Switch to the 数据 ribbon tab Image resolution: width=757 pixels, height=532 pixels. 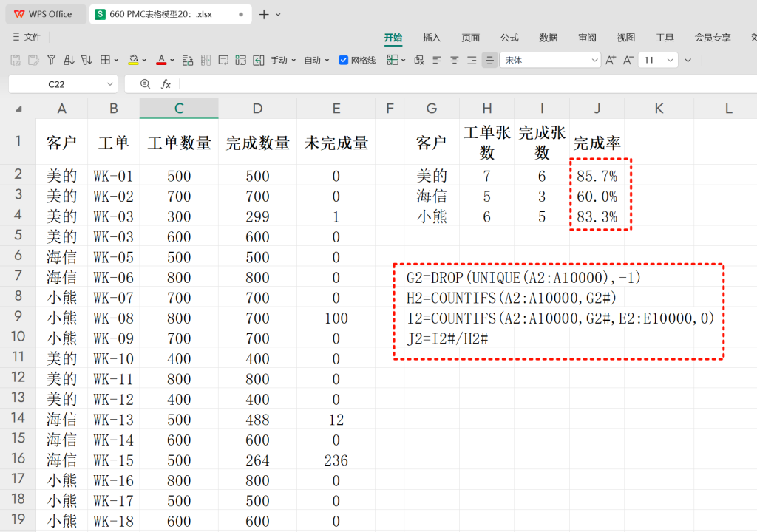pyautogui.click(x=549, y=38)
